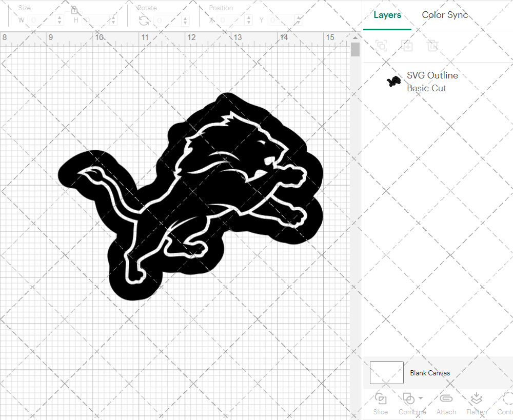
Task: Switch to the Layers tab
Action: pyautogui.click(x=387, y=15)
